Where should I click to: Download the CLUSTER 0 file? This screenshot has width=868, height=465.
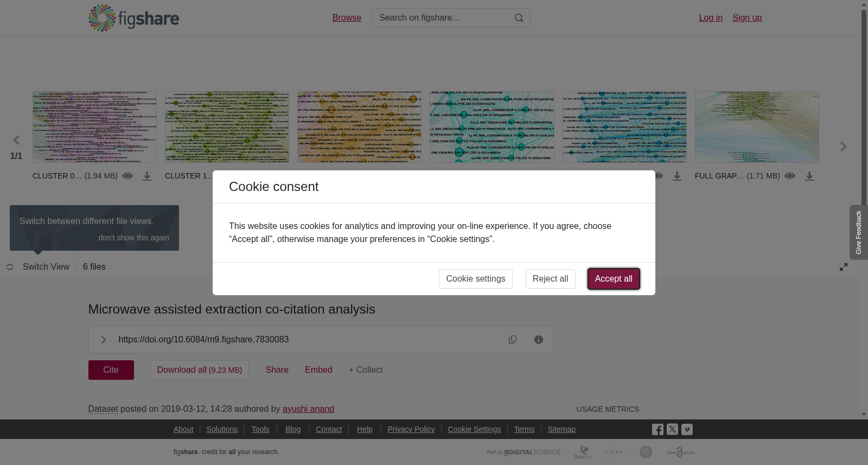point(147,176)
